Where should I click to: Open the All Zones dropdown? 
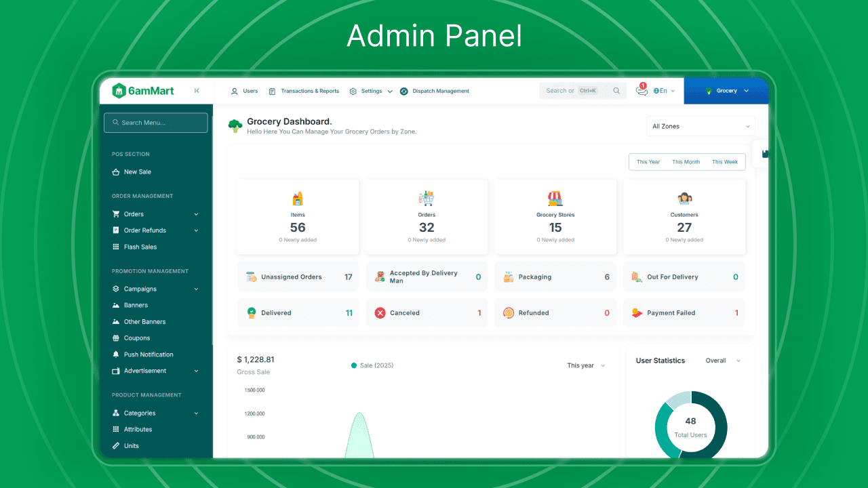pos(701,126)
